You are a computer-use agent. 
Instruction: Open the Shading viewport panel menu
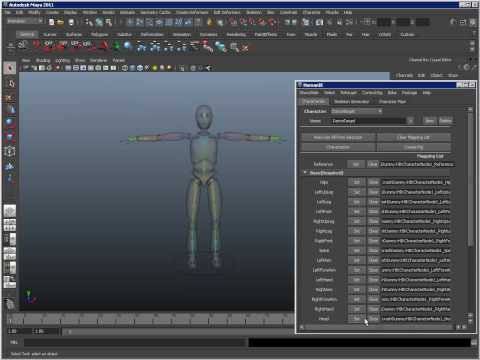coord(43,60)
